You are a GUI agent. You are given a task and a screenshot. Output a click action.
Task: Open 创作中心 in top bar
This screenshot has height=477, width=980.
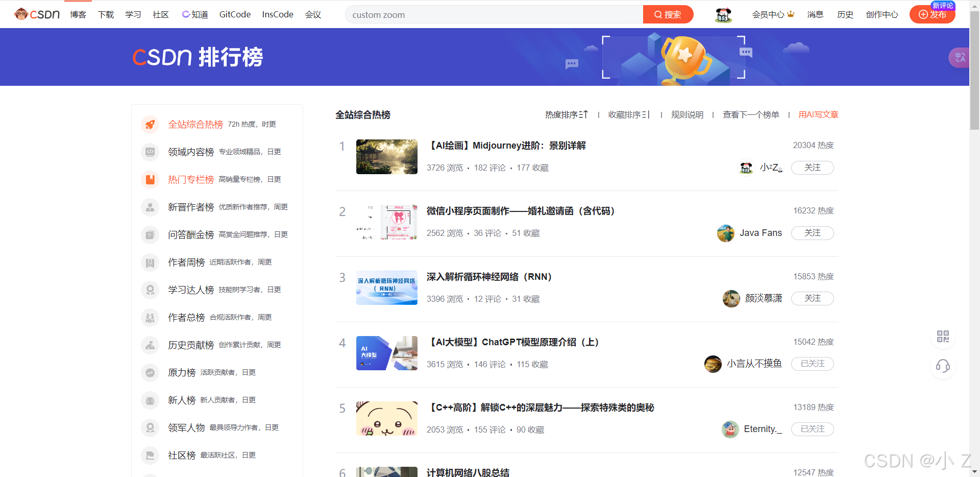point(882,14)
